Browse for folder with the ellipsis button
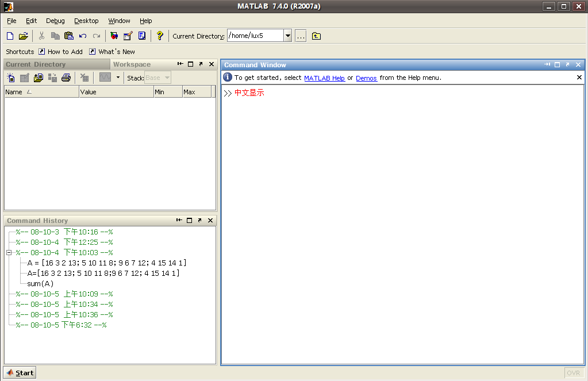The height and width of the screenshot is (381, 588). coord(301,36)
